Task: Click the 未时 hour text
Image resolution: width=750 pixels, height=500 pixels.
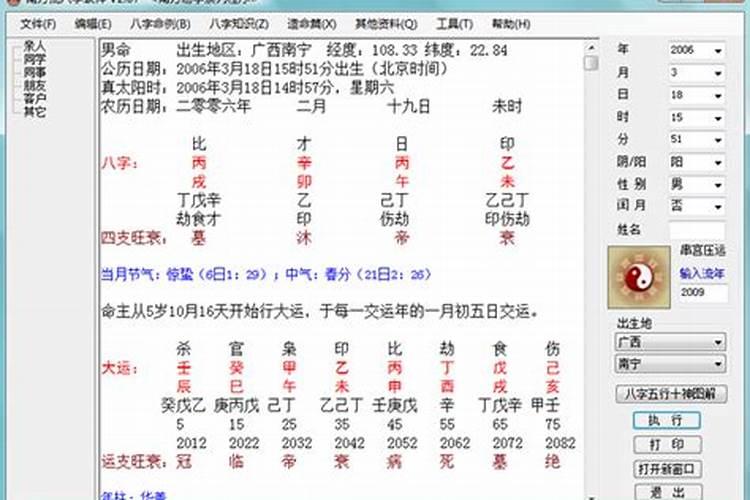Action: [x=507, y=107]
